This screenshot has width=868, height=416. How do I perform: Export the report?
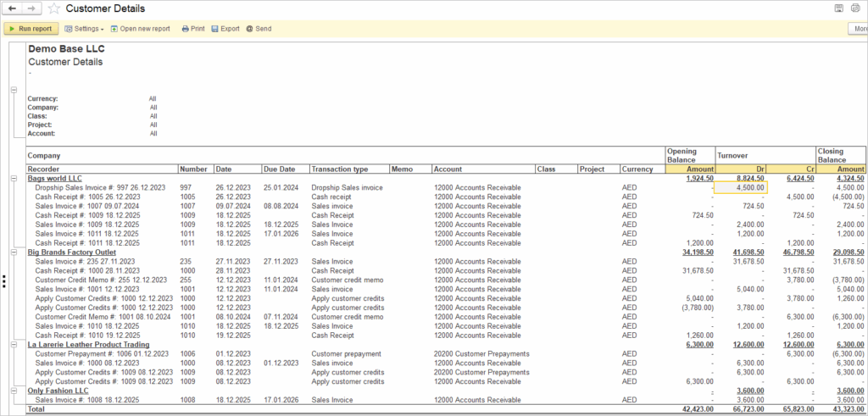225,29
